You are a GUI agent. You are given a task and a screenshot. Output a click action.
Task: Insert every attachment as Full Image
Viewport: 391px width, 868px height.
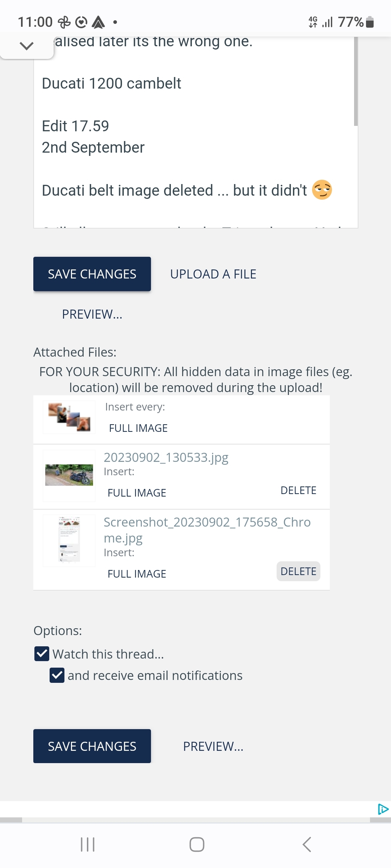pos(138,428)
